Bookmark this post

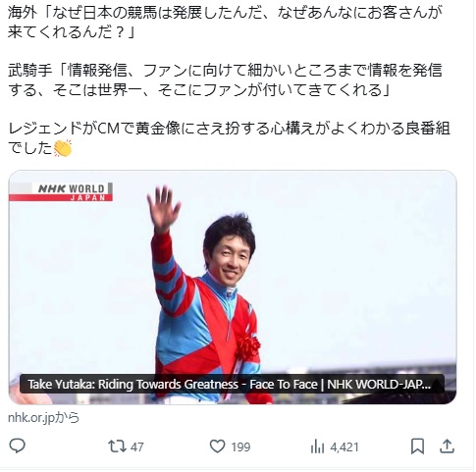pos(418,446)
